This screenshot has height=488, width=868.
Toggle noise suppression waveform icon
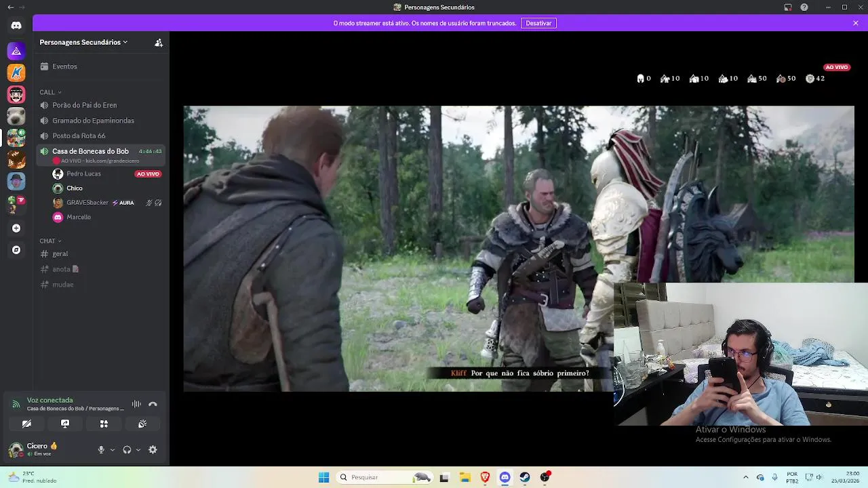point(136,404)
